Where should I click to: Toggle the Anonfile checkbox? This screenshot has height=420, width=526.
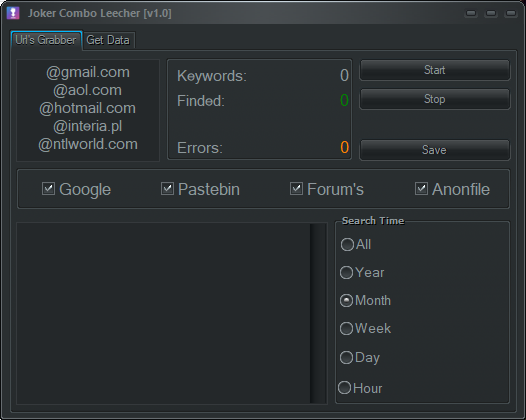tap(421, 189)
